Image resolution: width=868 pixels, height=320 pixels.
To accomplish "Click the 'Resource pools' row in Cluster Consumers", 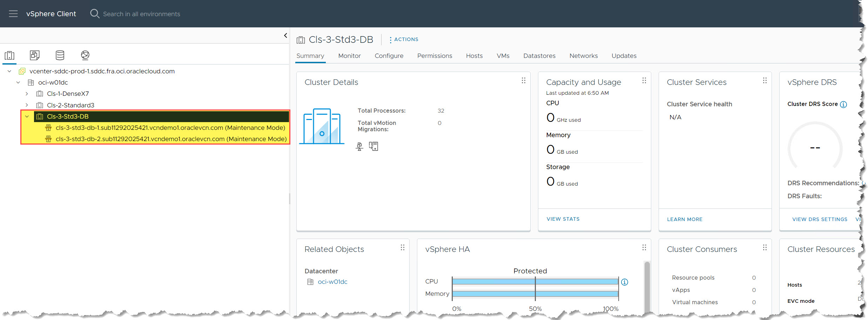I will pyautogui.click(x=714, y=278).
